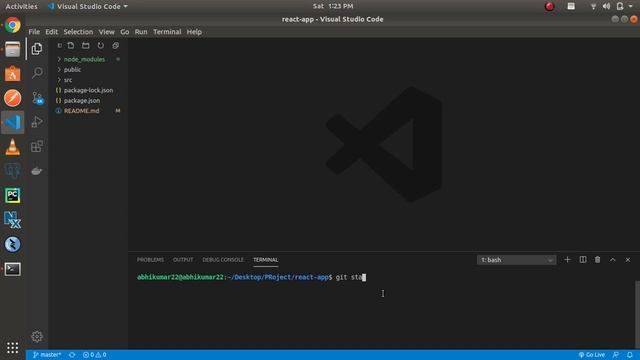Open the Docker view in the activity bar
Viewport: 640px width, 360px height.
click(37, 171)
